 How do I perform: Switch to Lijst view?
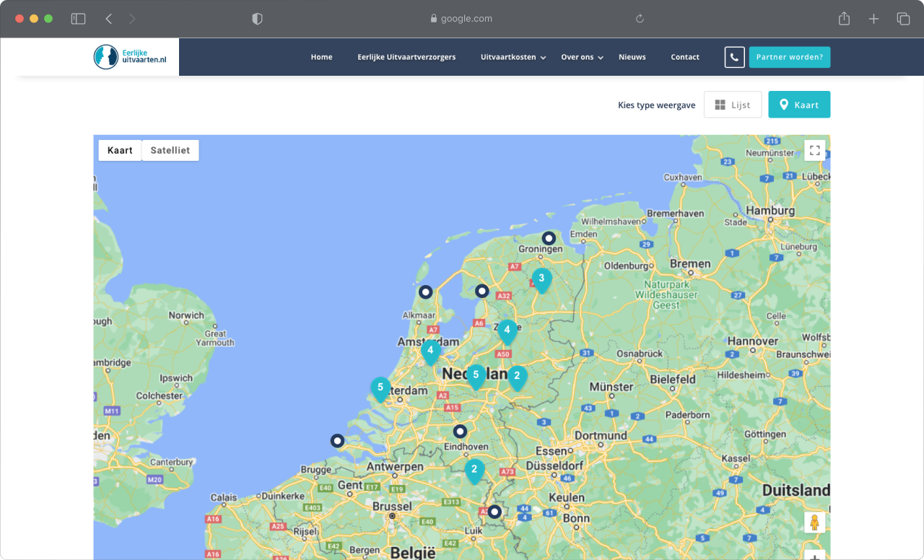[733, 105]
